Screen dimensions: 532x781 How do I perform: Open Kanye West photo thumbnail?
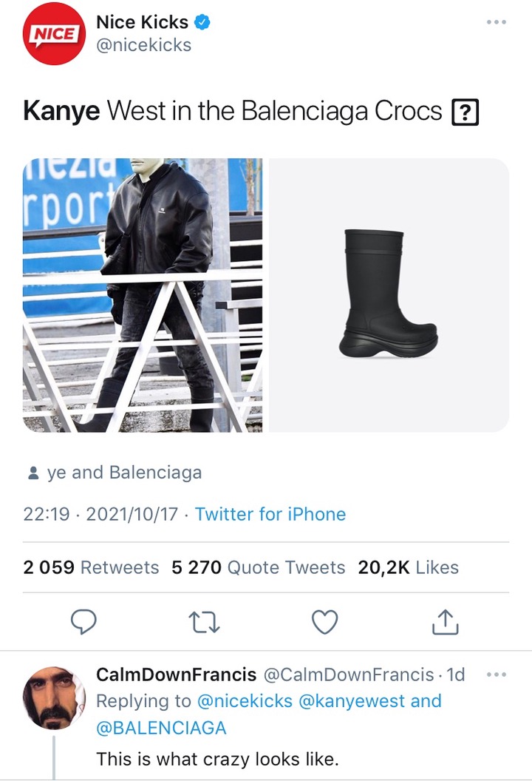click(143, 295)
